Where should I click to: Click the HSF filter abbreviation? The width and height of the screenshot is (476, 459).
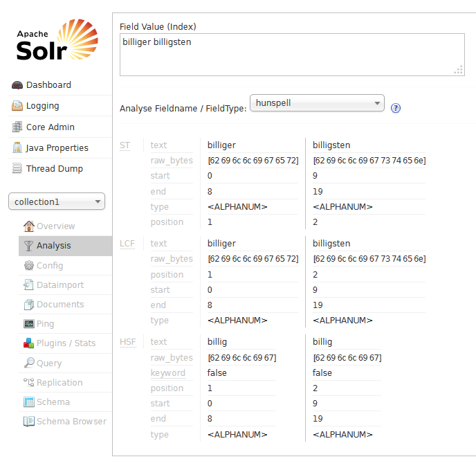[127, 341]
